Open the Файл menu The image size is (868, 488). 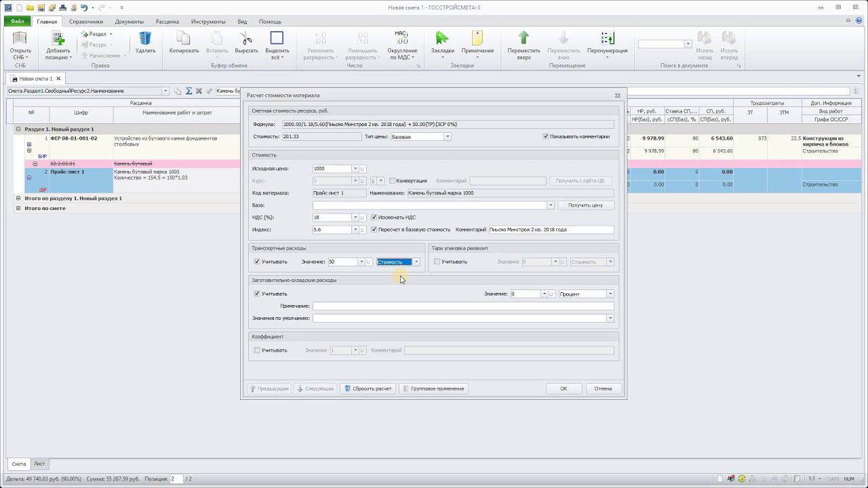pyautogui.click(x=17, y=22)
